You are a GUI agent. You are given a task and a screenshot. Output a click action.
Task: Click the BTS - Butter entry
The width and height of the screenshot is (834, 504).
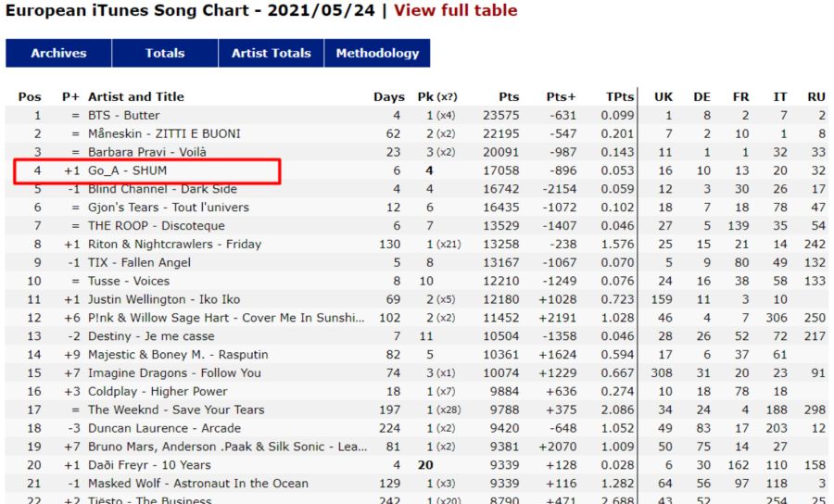(123, 116)
